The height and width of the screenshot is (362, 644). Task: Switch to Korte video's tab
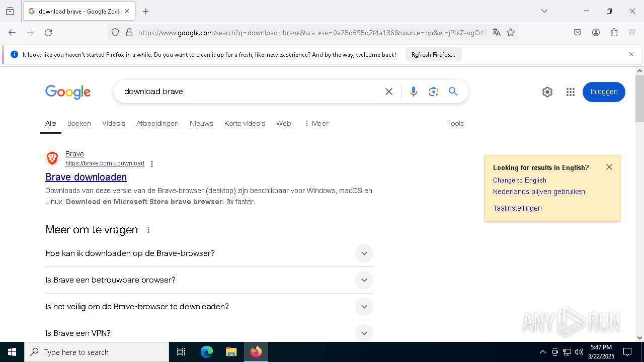[245, 123]
